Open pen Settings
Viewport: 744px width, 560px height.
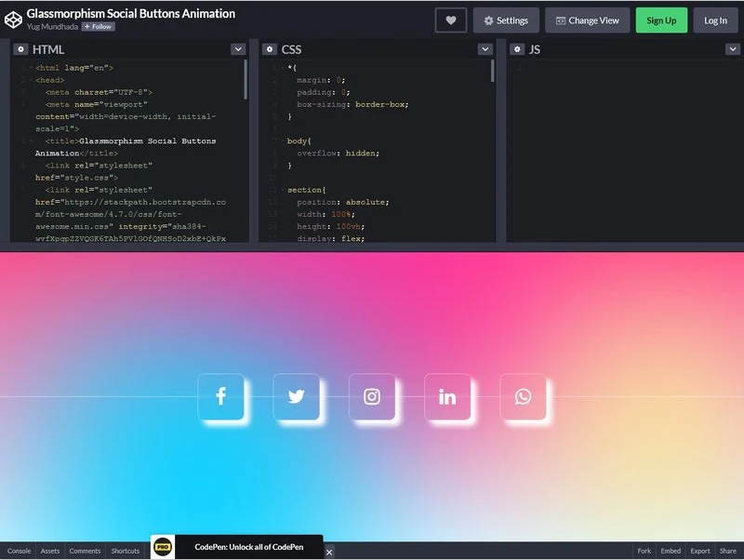pyautogui.click(x=506, y=20)
